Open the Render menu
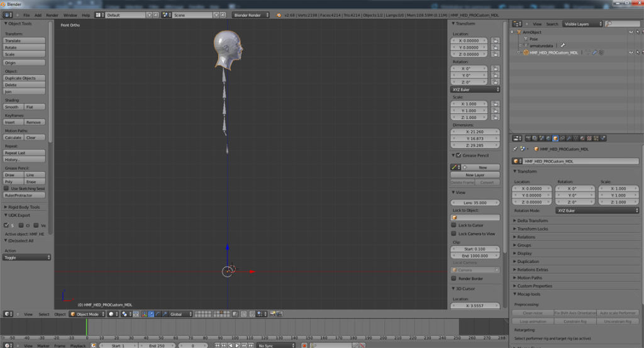The image size is (644, 348). pyautogui.click(x=52, y=15)
